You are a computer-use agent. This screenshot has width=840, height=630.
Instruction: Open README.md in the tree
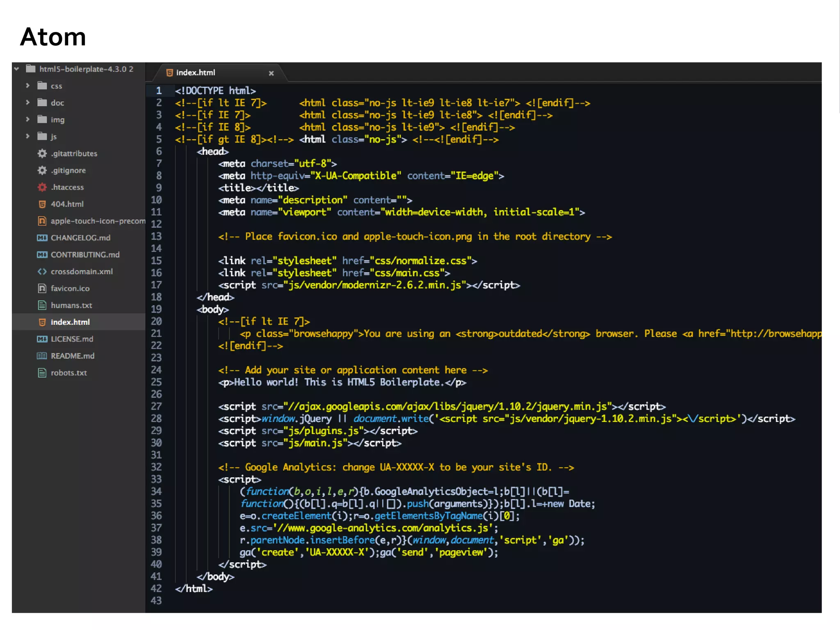[73, 356]
